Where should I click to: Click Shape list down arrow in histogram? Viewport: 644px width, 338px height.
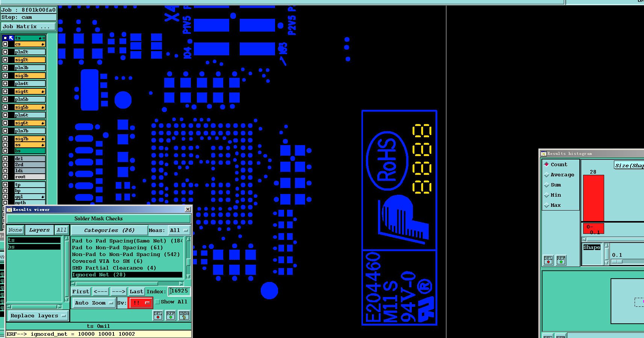(x=606, y=263)
